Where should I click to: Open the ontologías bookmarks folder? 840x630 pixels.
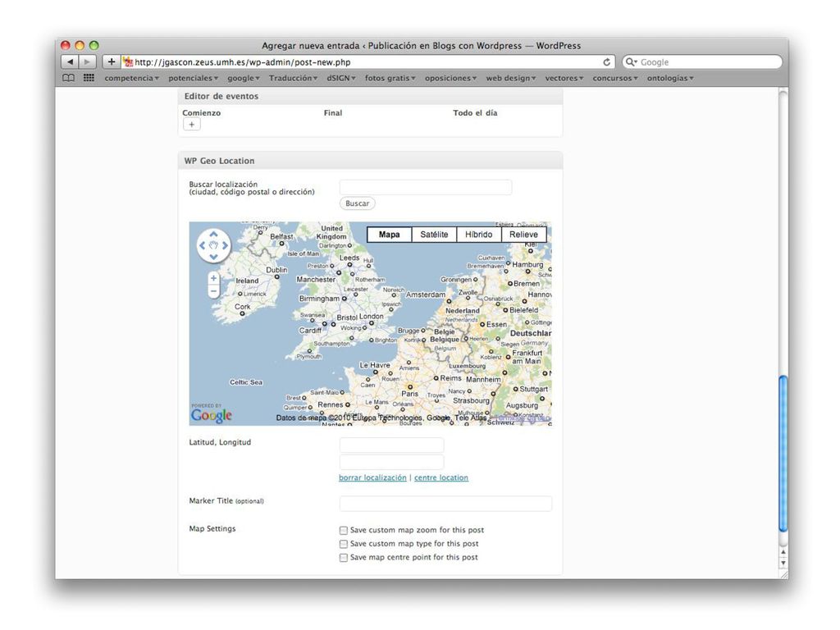(670, 78)
